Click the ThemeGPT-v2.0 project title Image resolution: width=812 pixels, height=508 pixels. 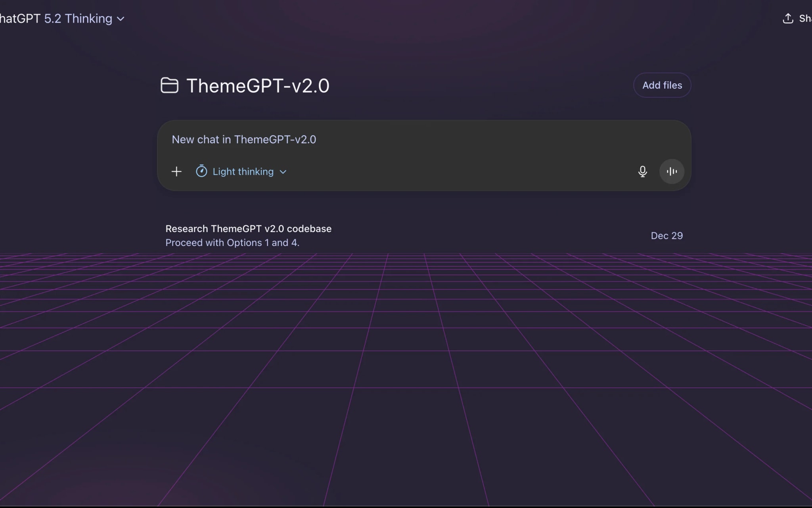tap(258, 86)
